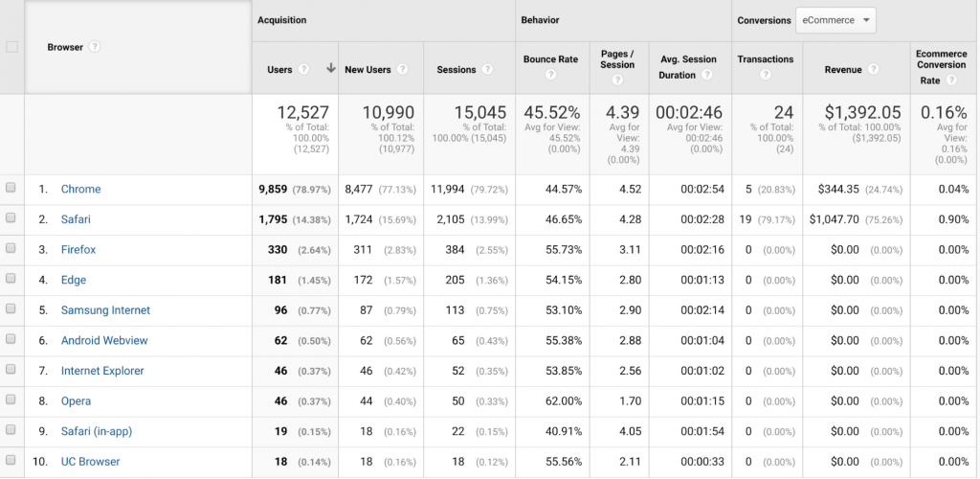
Task: Check the Internet Explorer row checkbox
Action: click(11, 370)
